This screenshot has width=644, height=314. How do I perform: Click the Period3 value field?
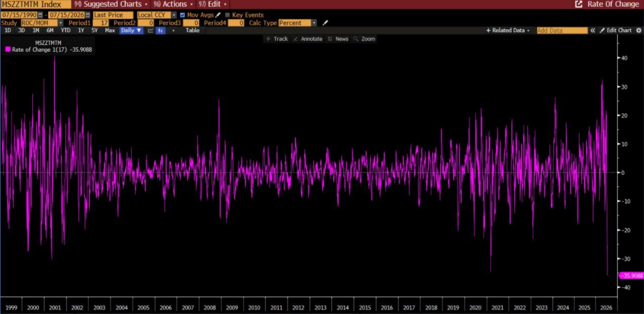191,23
